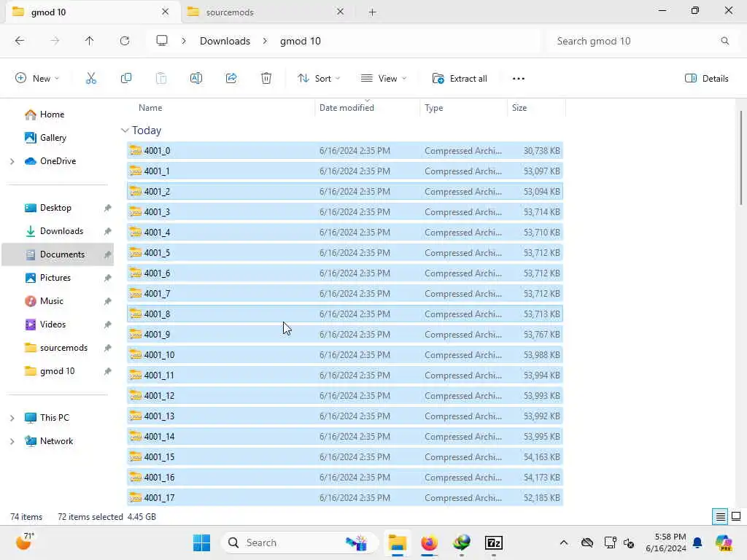Viewport: 747px width, 560px height.
Task: Click the Share icon in toolbar
Action: (x=231, y=79)
